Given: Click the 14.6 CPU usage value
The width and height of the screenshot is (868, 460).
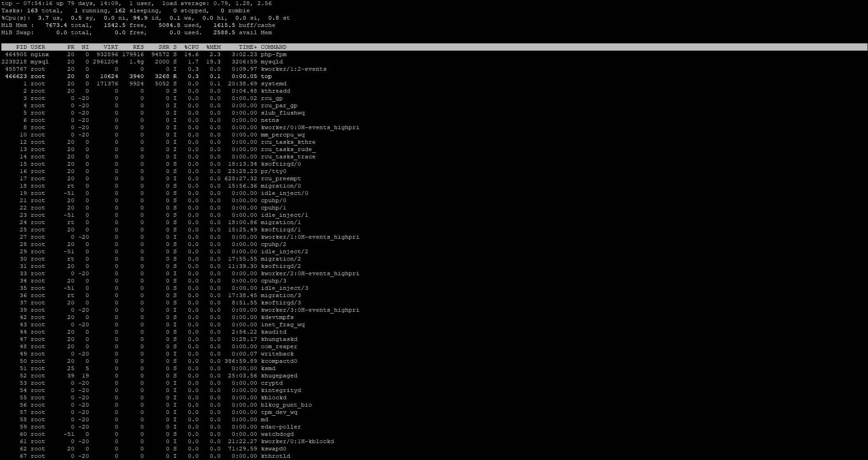Looking at the screenshot, I should point(191,54).
